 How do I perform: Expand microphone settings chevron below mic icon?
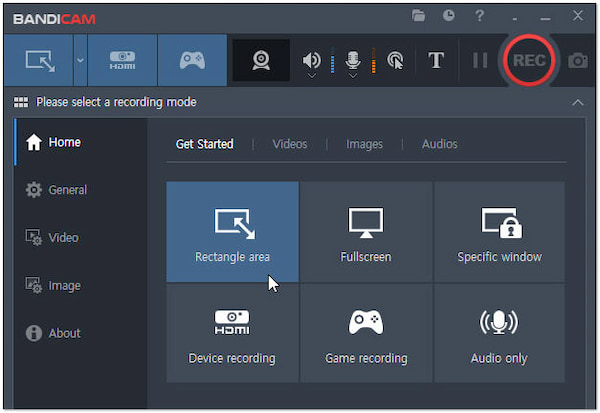tap(353, 76)
